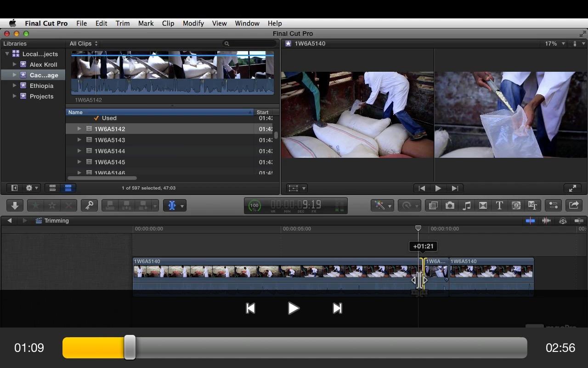Open the Generators Browser

coord(516,206)
